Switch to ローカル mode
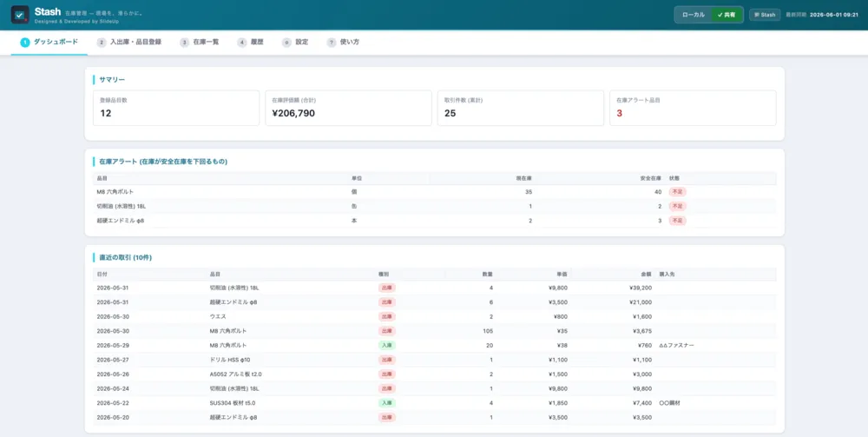This screenshot has height=437, width=868. point(693,15)
